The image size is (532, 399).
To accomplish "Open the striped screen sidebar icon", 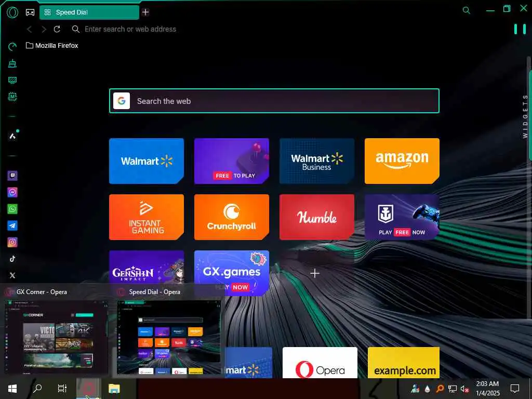I will (x=12, y=80).
